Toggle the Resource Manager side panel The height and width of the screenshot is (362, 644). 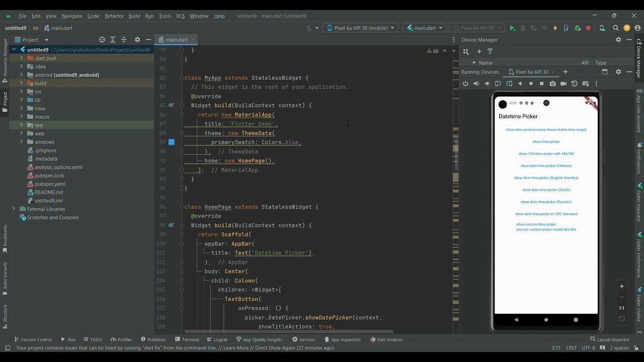coord(5,60)
